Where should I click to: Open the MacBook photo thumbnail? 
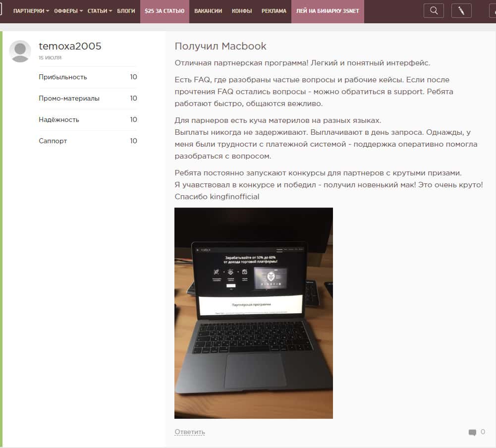pos(253,313)
